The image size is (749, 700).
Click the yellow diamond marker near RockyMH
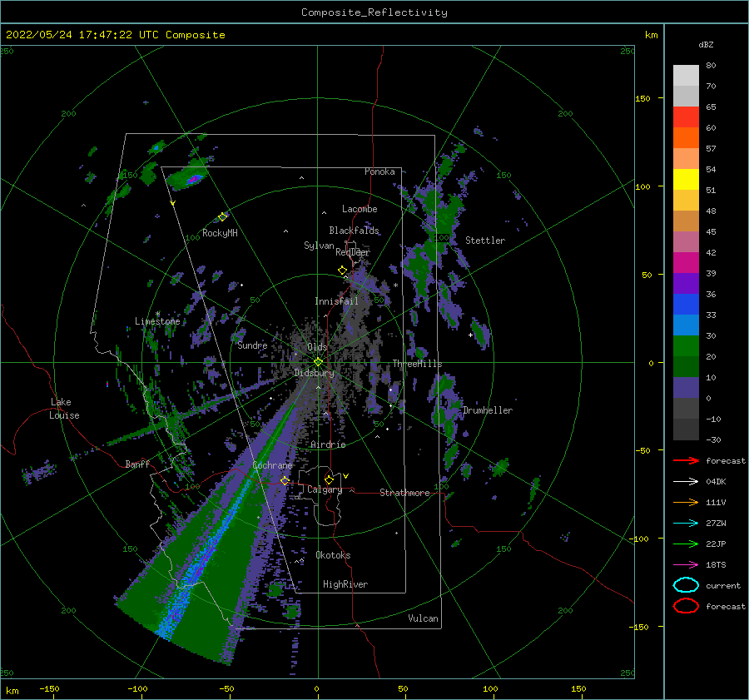(x=222, y=217)
